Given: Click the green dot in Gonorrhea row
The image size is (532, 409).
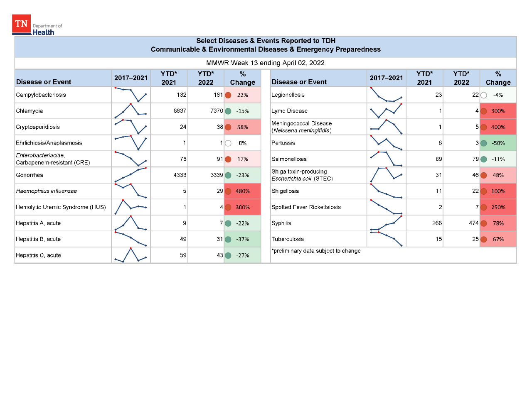Looking at the screenshot, I should (228, 175).
